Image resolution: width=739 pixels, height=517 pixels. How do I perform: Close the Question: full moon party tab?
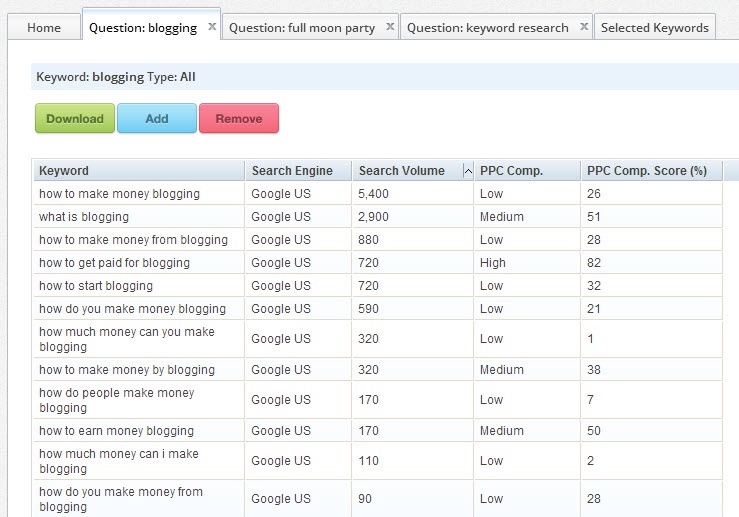pos(390,27)
